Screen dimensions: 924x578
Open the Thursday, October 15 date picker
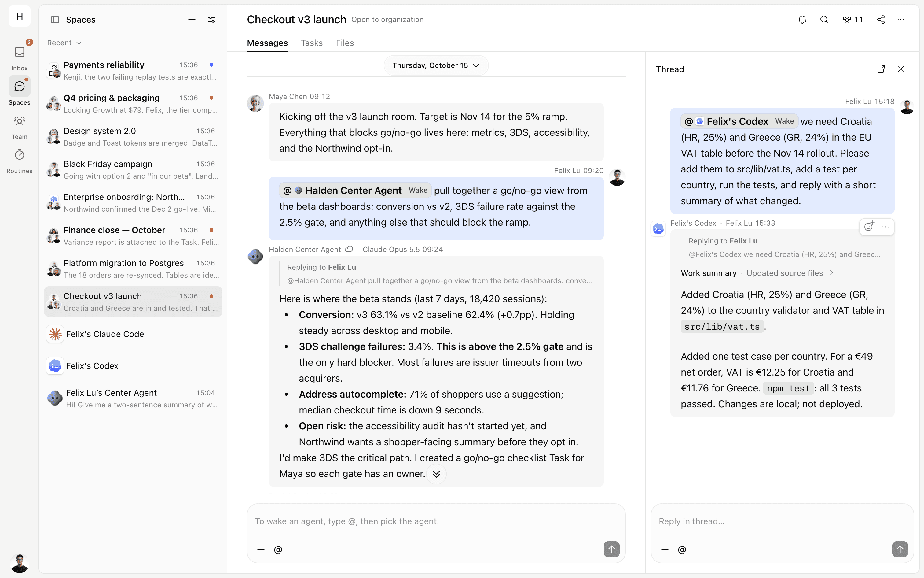(436, 65)
